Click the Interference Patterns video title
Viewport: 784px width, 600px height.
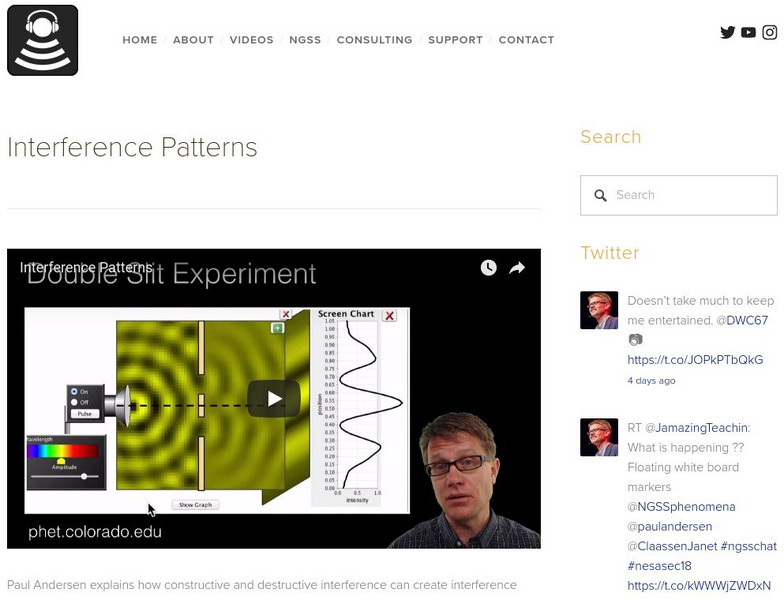[x=86, y=268]
